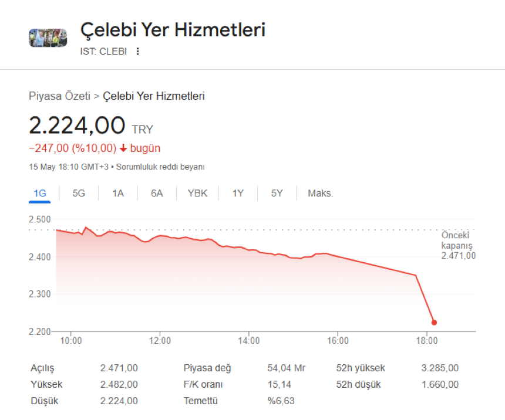Open the Maks. full history tab
This screenshot has height=420, width=505.
tap(321, 193)
